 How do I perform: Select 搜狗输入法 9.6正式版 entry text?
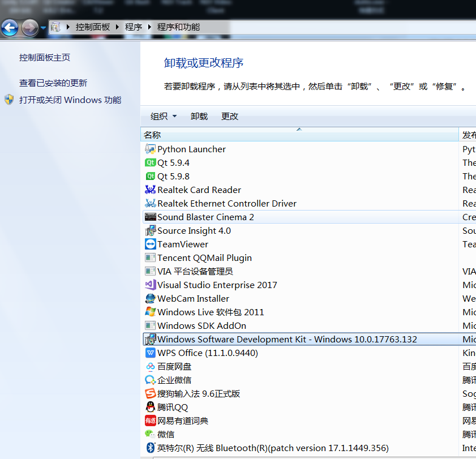(199, 393)
